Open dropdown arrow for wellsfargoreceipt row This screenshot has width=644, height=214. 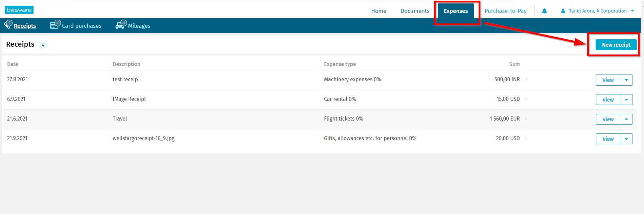click(x=626, y=139)
